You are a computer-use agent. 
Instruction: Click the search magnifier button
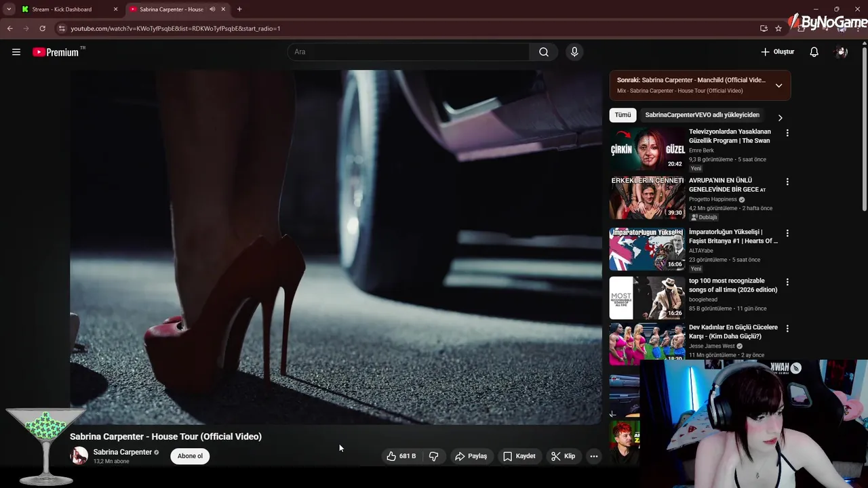point(544,52)
